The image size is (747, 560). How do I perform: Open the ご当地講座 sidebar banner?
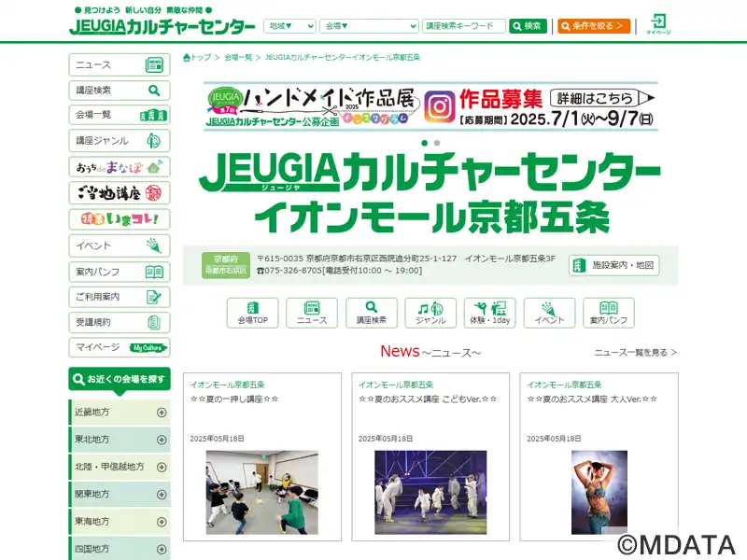click(120, 193)
